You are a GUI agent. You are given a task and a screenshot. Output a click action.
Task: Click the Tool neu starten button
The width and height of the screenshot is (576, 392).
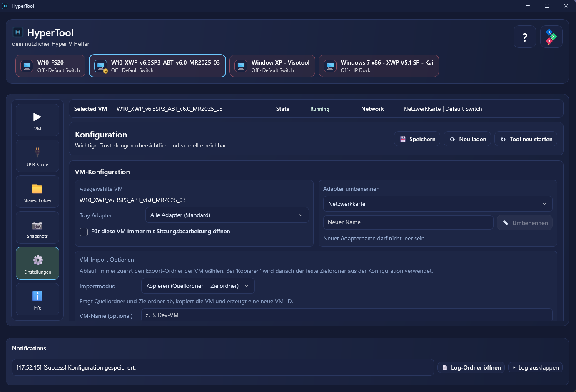tap(526, 139)
